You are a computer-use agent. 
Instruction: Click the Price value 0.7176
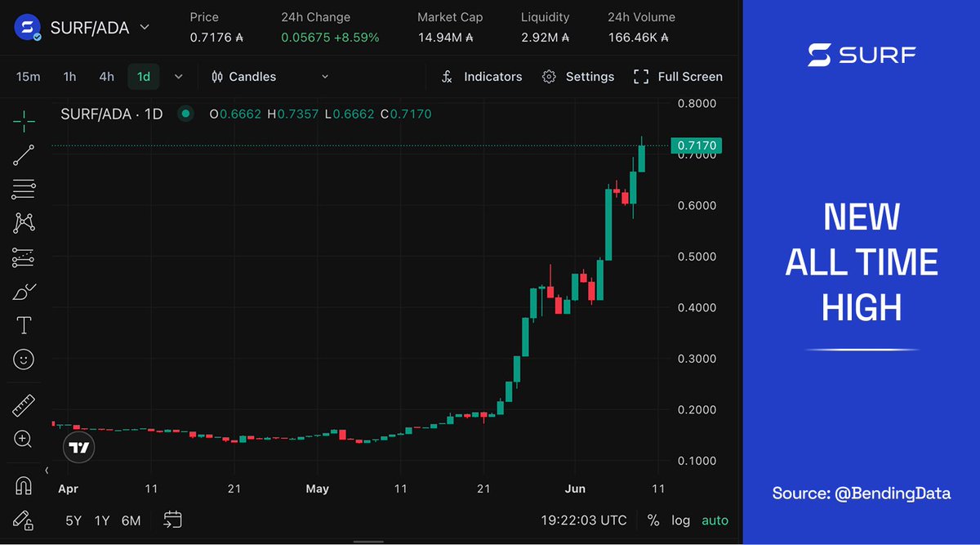coord(216,38)
